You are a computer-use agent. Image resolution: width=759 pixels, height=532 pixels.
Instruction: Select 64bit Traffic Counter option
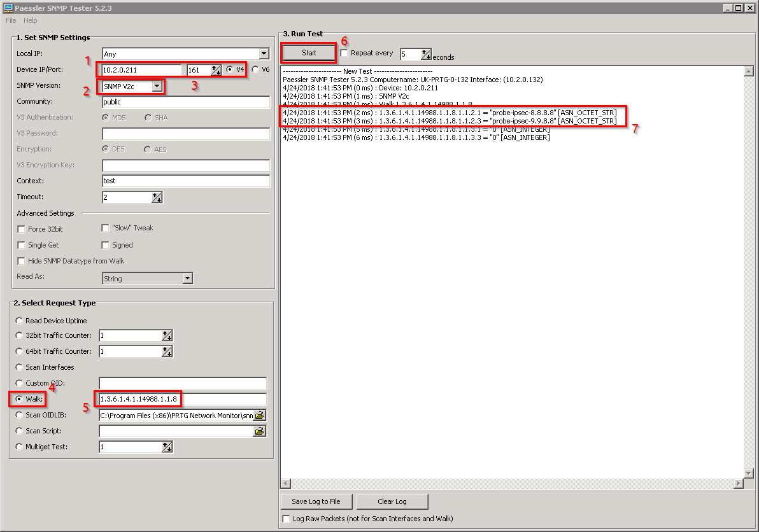19,351
